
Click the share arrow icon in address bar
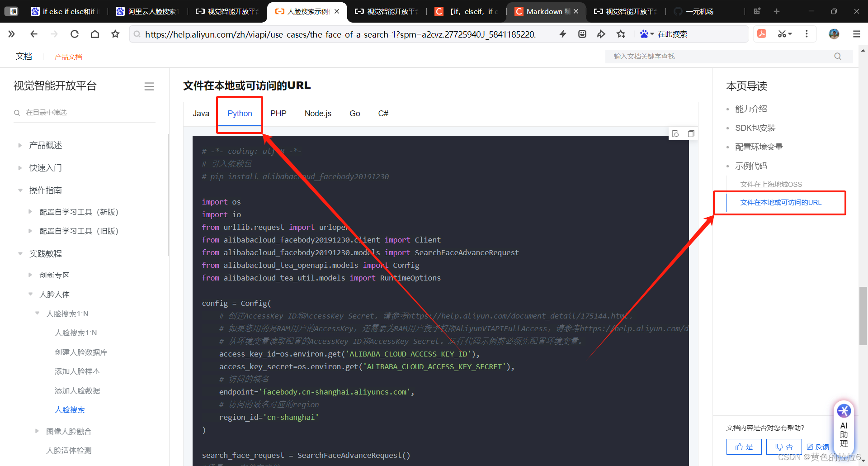(x=601, y=34)
